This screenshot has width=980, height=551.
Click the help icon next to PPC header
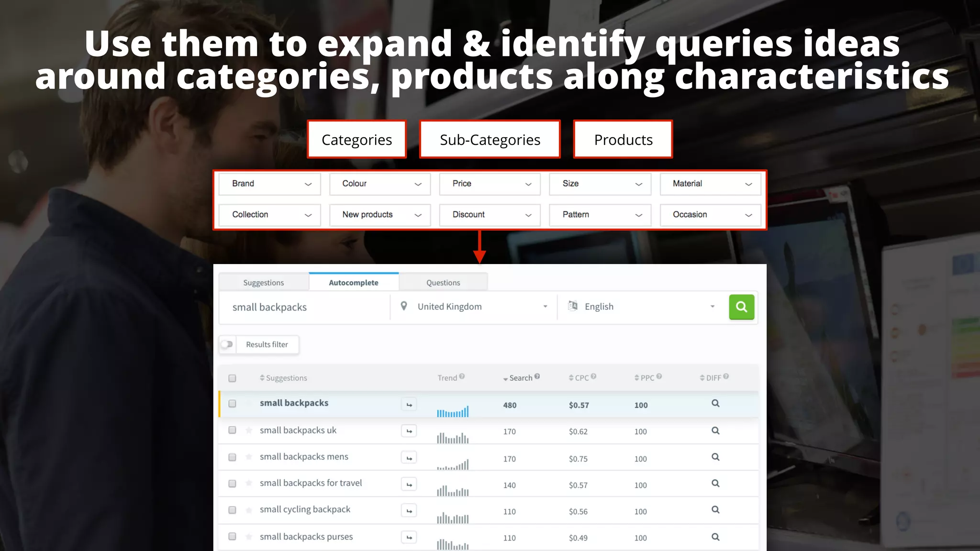pos(659,376)
